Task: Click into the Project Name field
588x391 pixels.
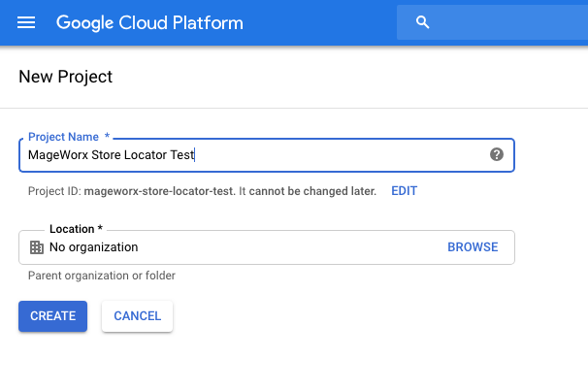Action: 267,155
